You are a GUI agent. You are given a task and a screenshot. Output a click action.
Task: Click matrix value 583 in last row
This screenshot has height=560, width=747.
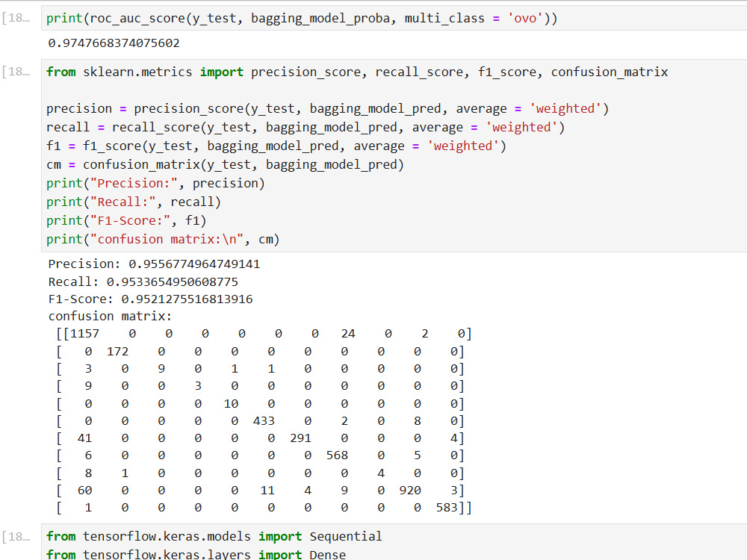click(x=447, y=508)
